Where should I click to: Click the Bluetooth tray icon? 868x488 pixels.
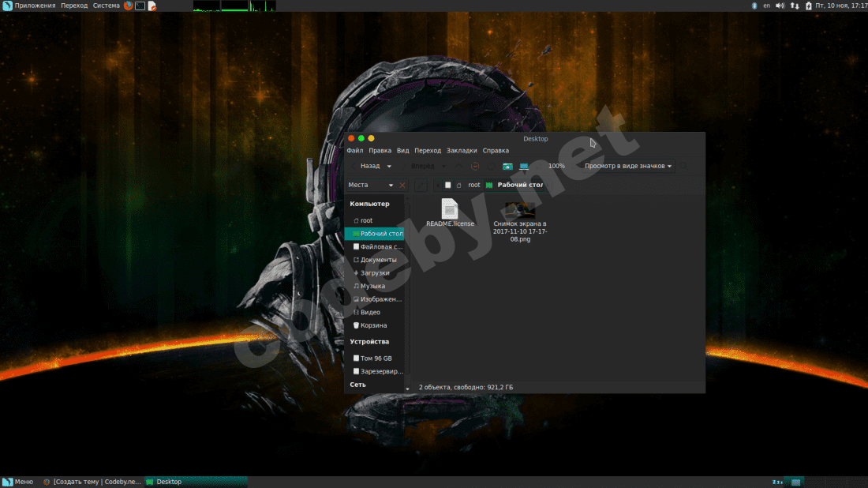(x=754, y=6)
